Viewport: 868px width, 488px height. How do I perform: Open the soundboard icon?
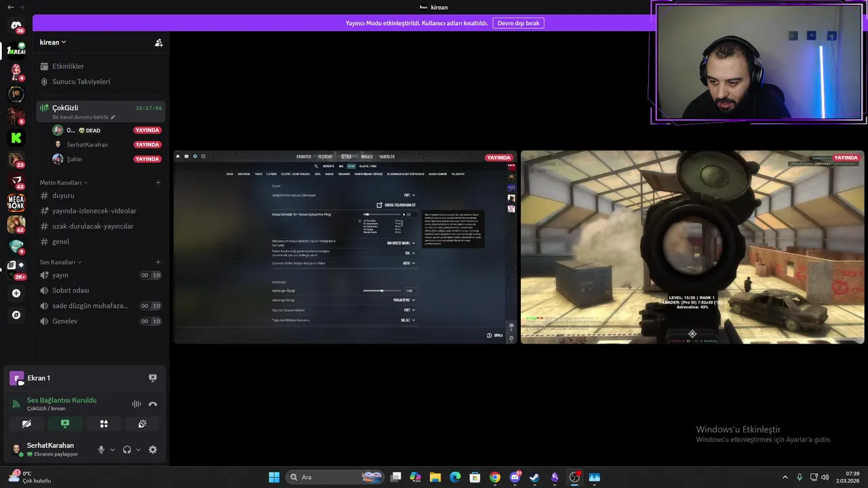pyautogui.click(x=142, y=424)
